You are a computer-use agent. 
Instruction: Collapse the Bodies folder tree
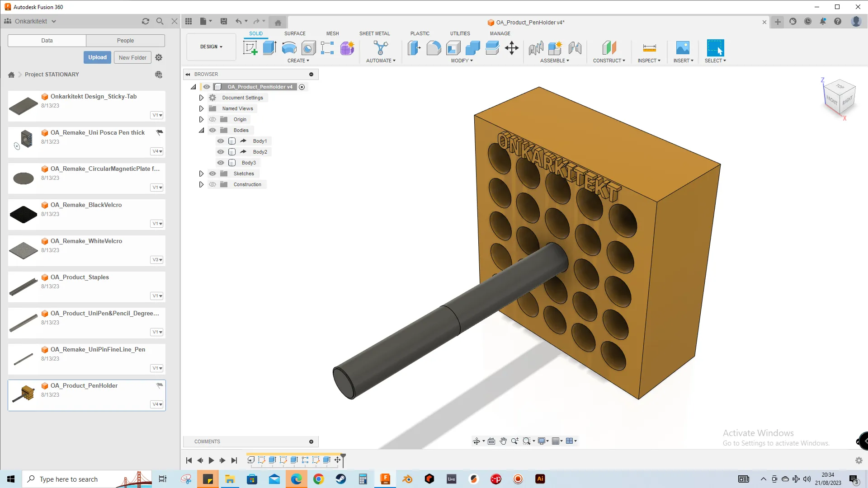click(201, 130)
